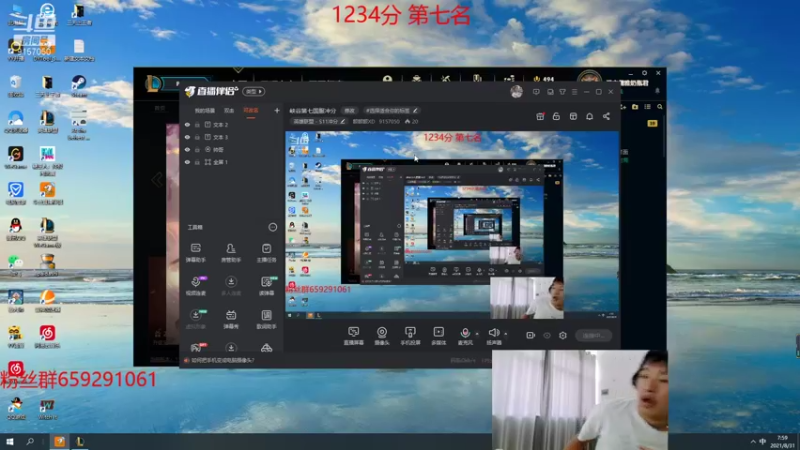Switch to the second scene tab
The width and height of the screenshot is (800, 450).
tap(229, 110)
